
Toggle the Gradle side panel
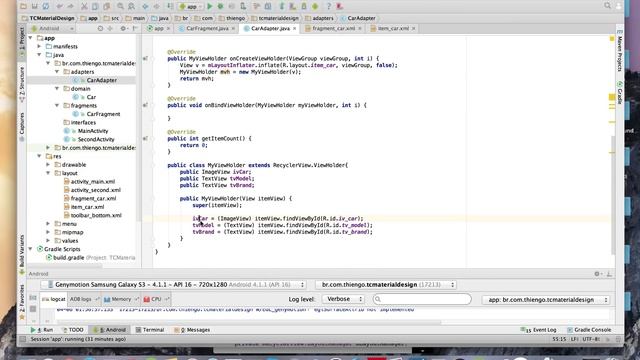pyautogui.click(x=619, y=93)
